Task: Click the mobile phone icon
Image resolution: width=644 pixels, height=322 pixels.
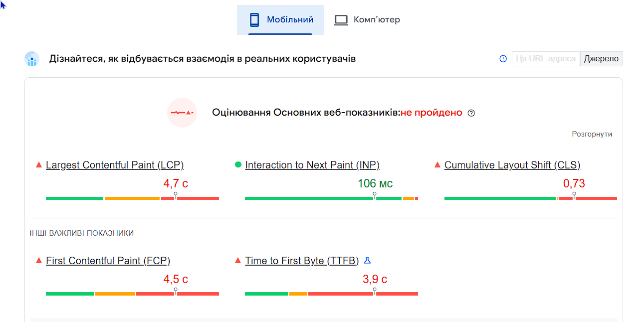Action: point(254,20)
